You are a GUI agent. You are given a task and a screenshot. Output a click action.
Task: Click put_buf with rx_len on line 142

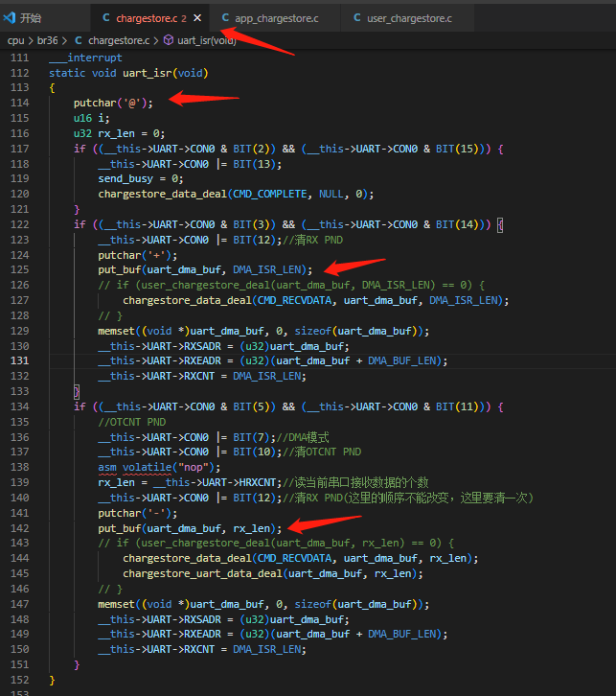tap(190, 528)
